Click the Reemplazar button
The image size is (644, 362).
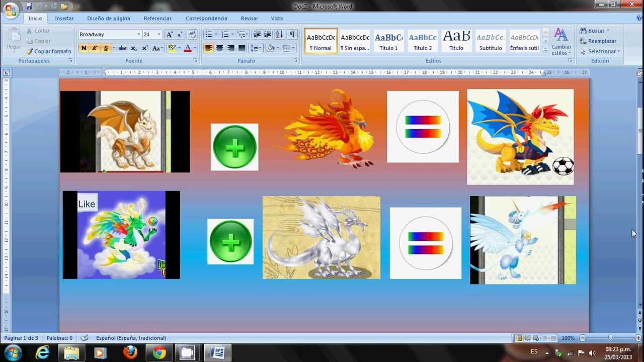click(x=598, y=41)
